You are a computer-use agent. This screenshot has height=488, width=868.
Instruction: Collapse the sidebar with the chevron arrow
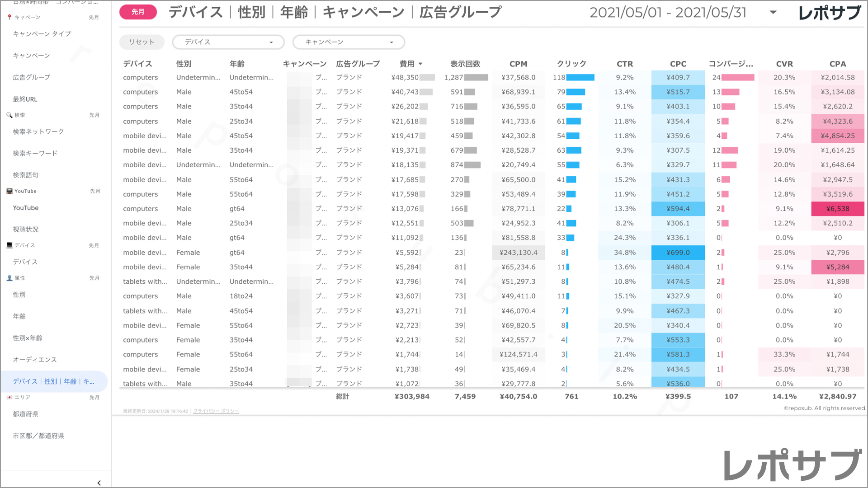tap(99, 483)
